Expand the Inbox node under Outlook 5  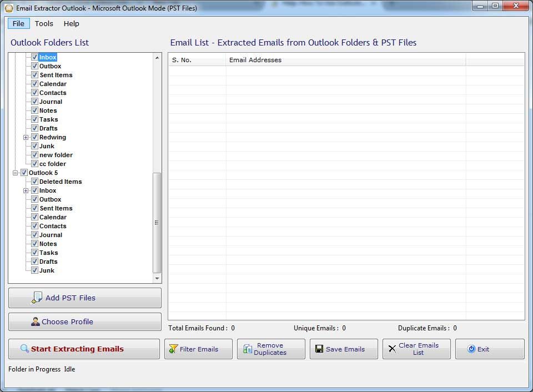26,190
